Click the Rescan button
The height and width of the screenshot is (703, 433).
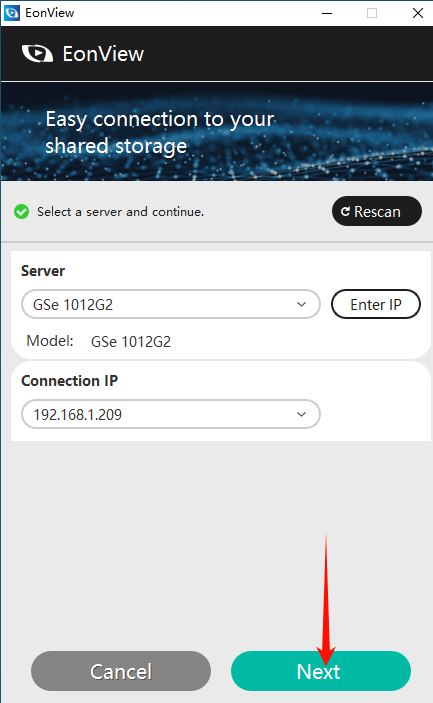coord(377,211)
